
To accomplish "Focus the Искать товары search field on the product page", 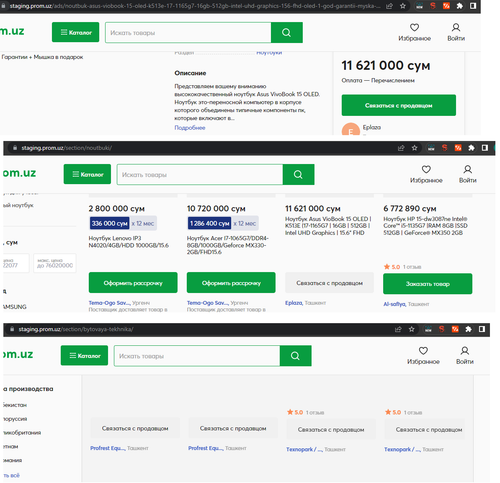I will 188,33.
